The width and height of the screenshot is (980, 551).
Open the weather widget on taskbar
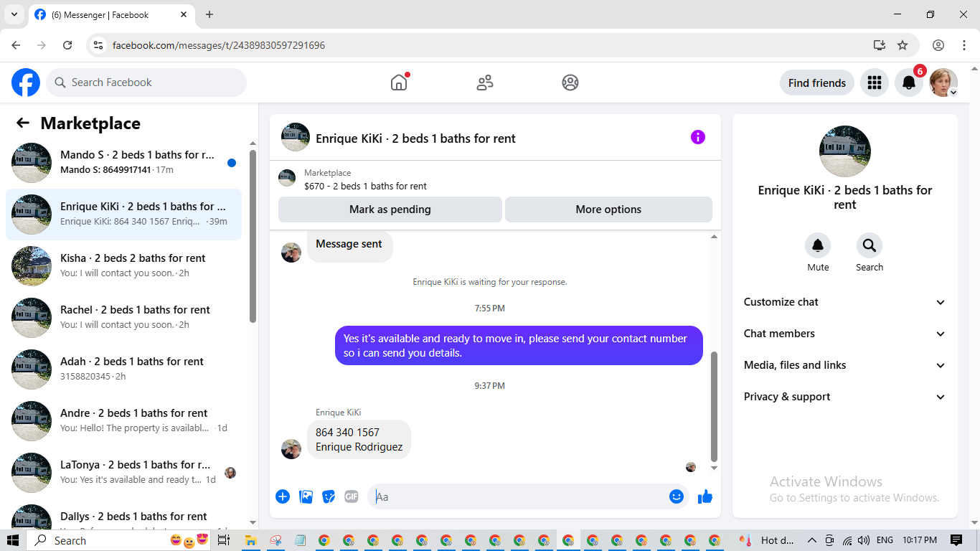(x=767, y=540)
